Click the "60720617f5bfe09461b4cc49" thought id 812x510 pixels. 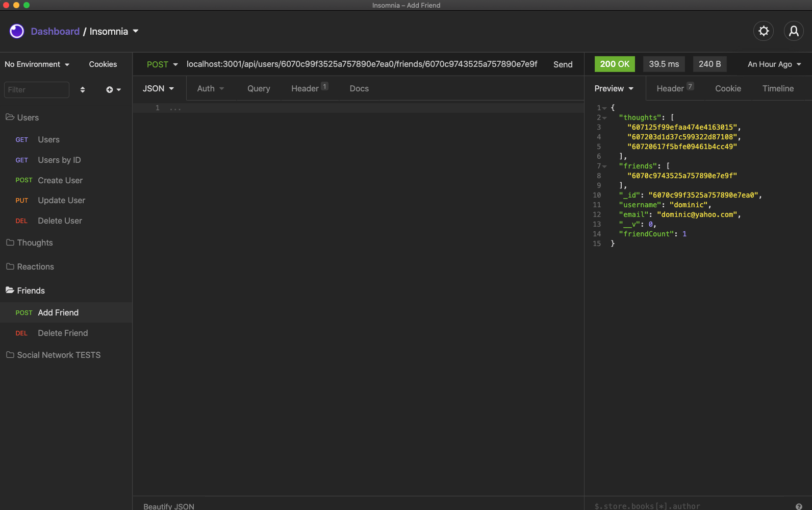point(682,147)
